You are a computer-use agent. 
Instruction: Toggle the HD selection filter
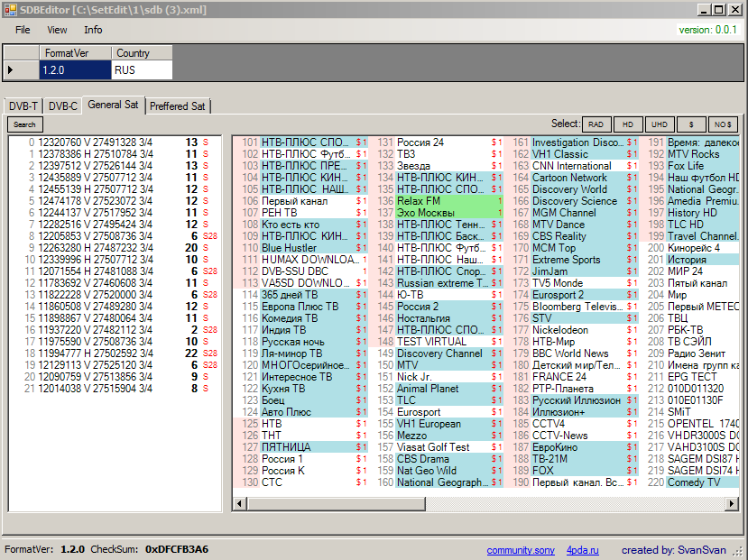tap(627, 124)
